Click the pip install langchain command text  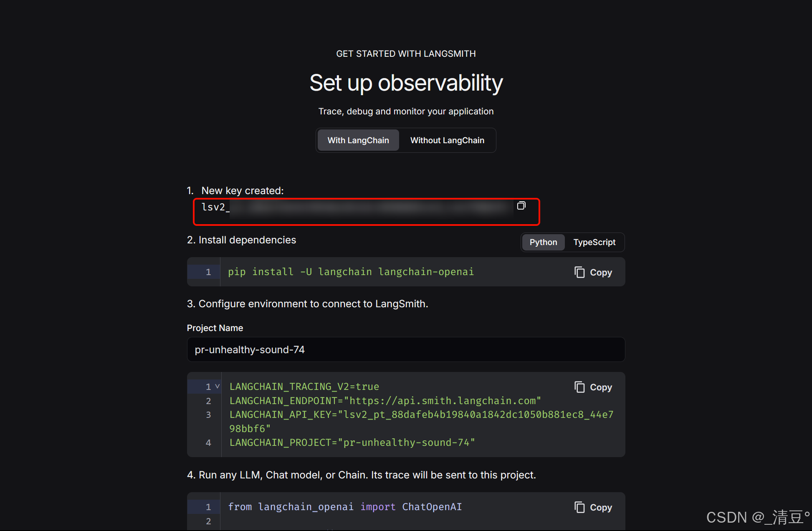(x=351, y=272)
